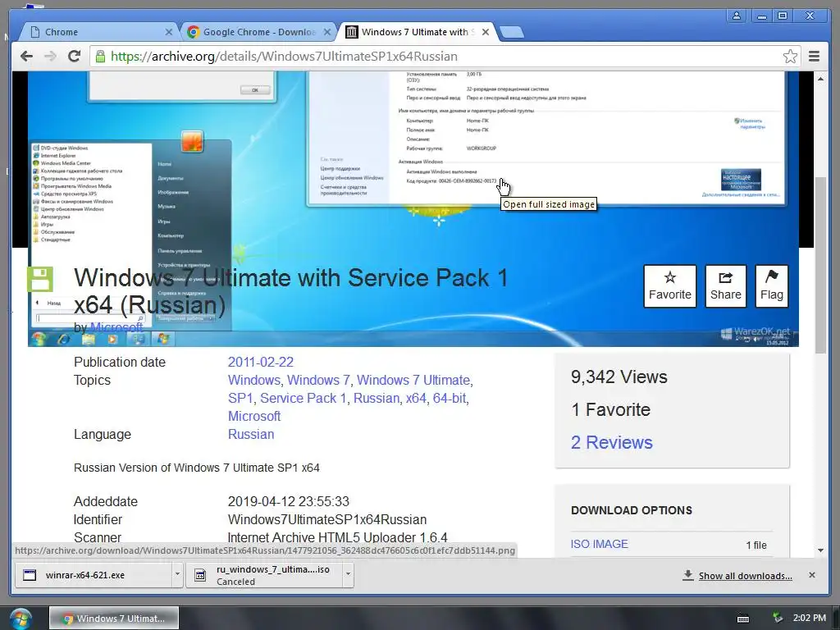The width and height of the screenshot is (840, 630).
Task: Open the "x64" topic link
Action: pos(416,398)
